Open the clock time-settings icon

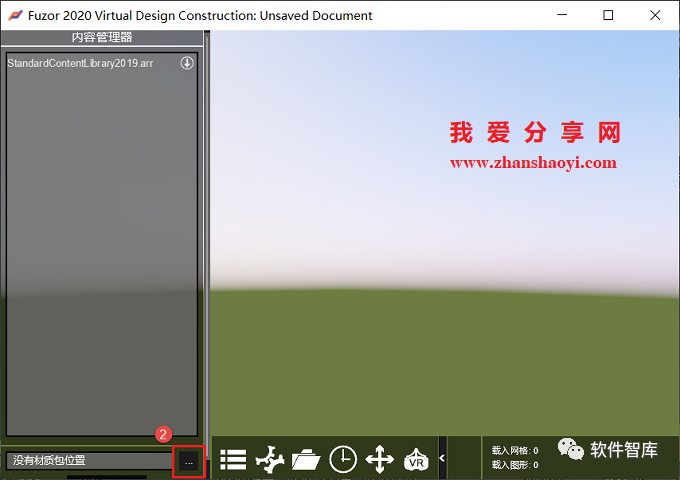point(343,459)
